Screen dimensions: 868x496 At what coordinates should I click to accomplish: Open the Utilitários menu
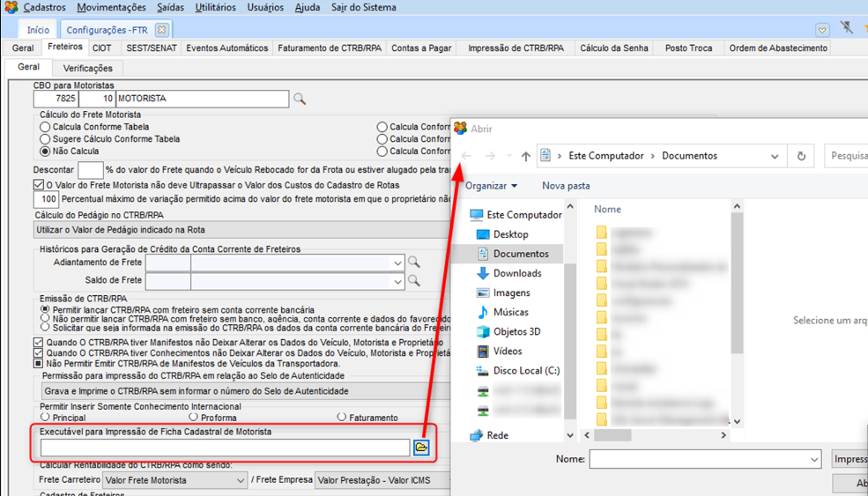[215, 7]
